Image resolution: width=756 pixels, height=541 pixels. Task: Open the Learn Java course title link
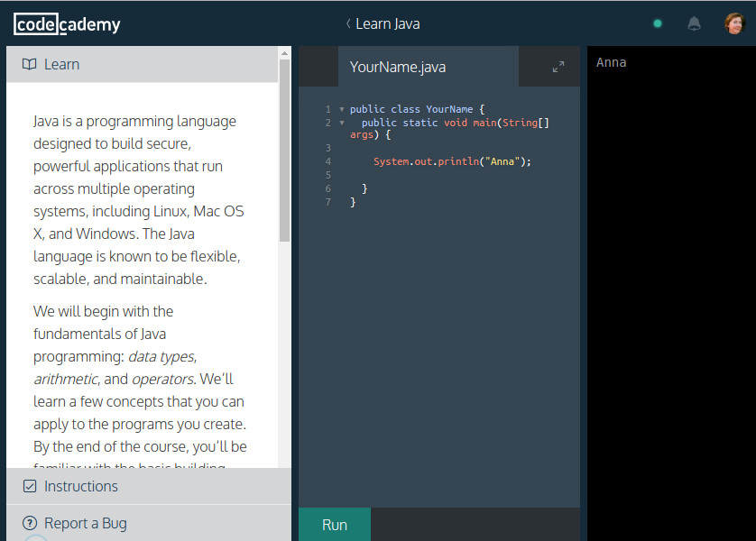(x=388, y=23)
